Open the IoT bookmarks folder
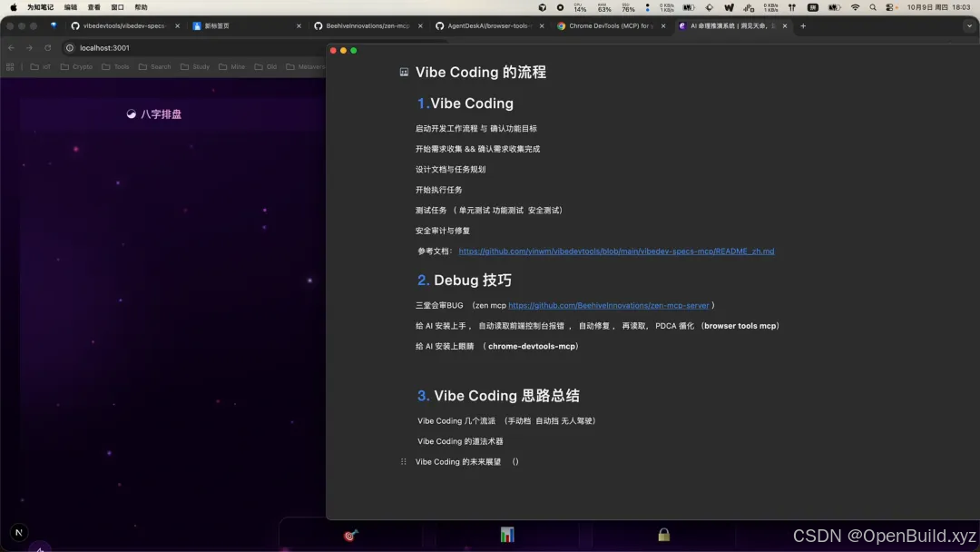The height and width of the screenshot is (552, 980). click(x=41, y=67)
